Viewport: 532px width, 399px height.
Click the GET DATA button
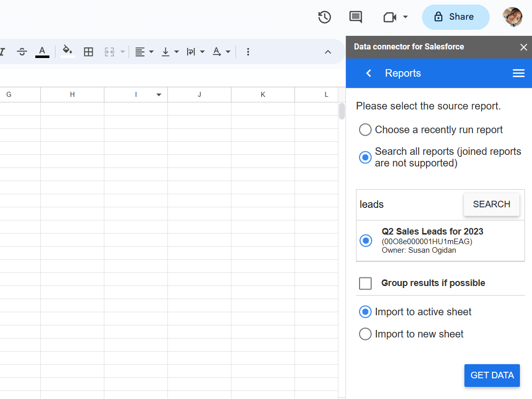click(x=492, y=375)
